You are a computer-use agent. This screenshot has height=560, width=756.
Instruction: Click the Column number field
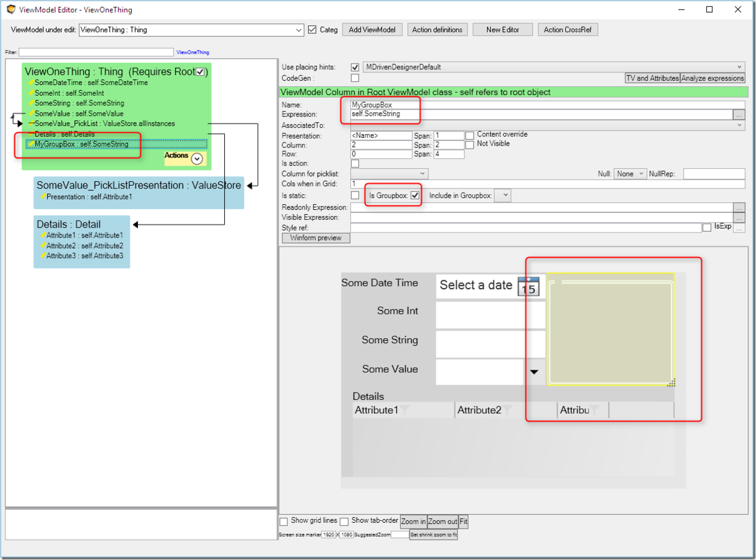[381, 145]
